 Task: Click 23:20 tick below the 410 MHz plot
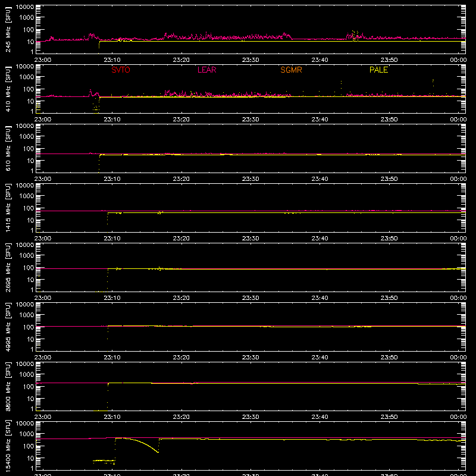pyautogui.click(x=181, y=120)
